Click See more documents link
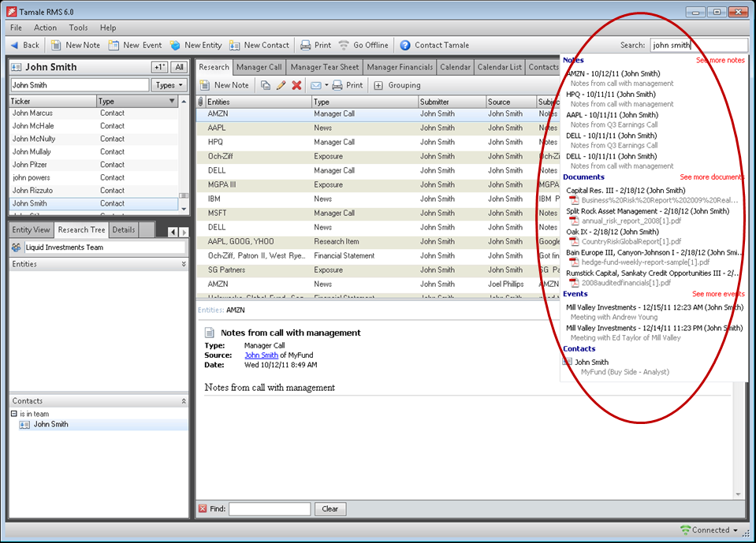Screen dimensions: 756x543 tap(712, 177)
